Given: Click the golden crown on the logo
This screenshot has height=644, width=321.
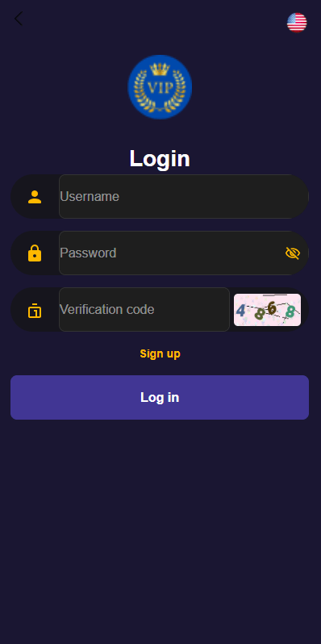Looking at the screenshot, I should 160,69.
